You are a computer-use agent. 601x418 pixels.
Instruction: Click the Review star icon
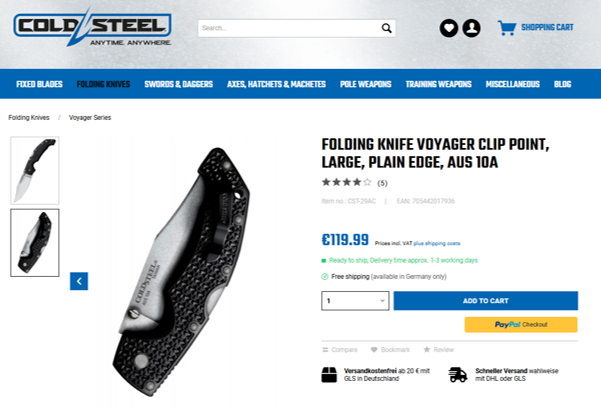(427, 349)
